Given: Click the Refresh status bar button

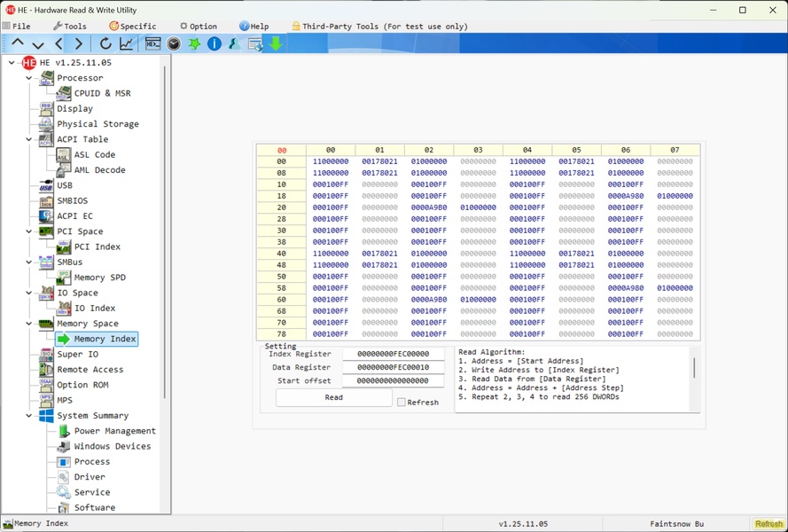Looking at the screenshot, I should 768,524.
